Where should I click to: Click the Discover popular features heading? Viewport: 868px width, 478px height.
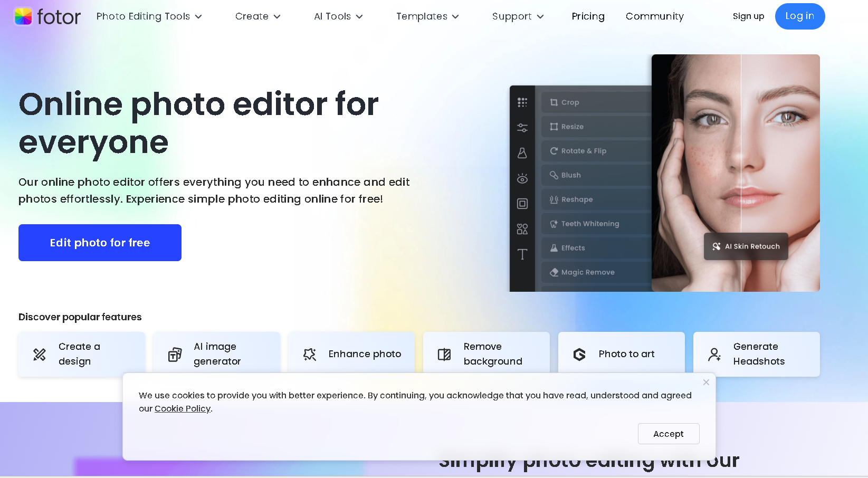(80, 317)
